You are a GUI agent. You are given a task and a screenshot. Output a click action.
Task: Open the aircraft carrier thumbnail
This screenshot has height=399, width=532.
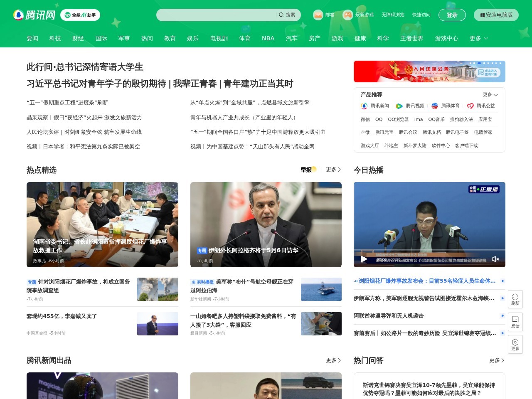point(321,289)
